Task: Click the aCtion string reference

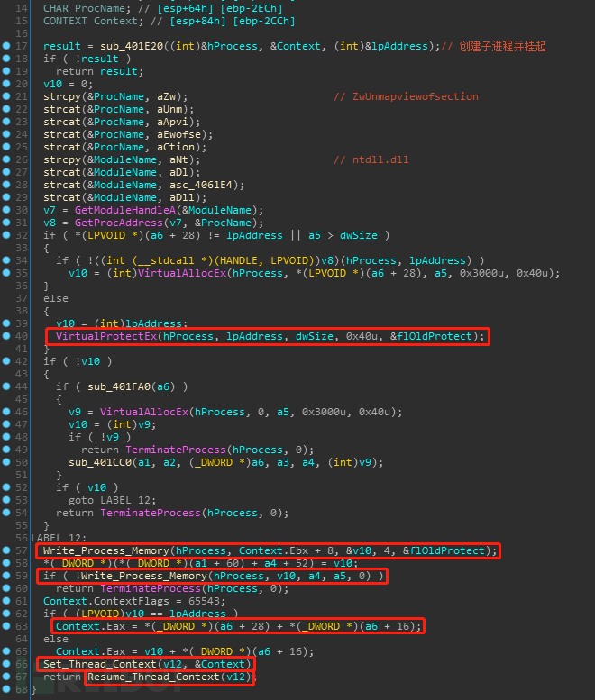Action: (x=176, y=147)
